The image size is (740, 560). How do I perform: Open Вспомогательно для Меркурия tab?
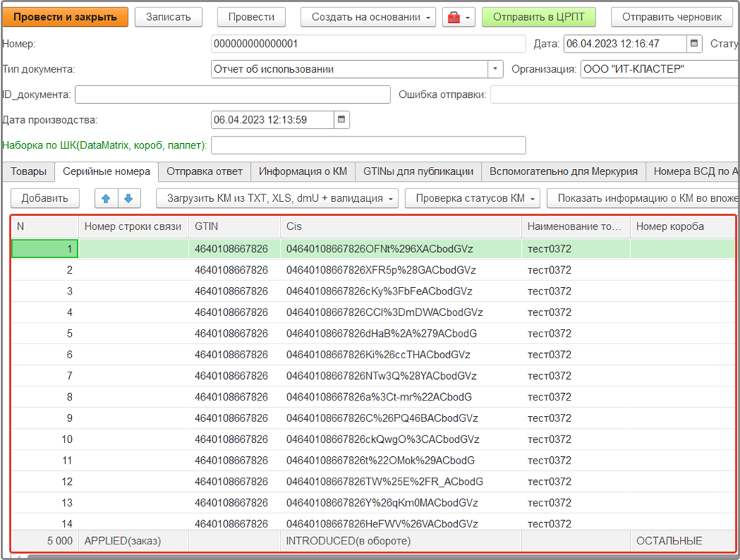click(x=563, y=172)
